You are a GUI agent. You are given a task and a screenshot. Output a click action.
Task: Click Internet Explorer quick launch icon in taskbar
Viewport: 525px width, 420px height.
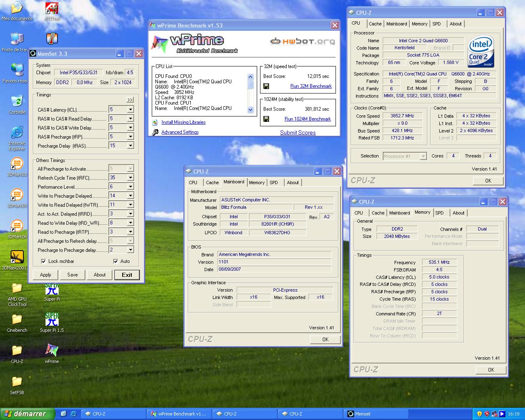73,414
